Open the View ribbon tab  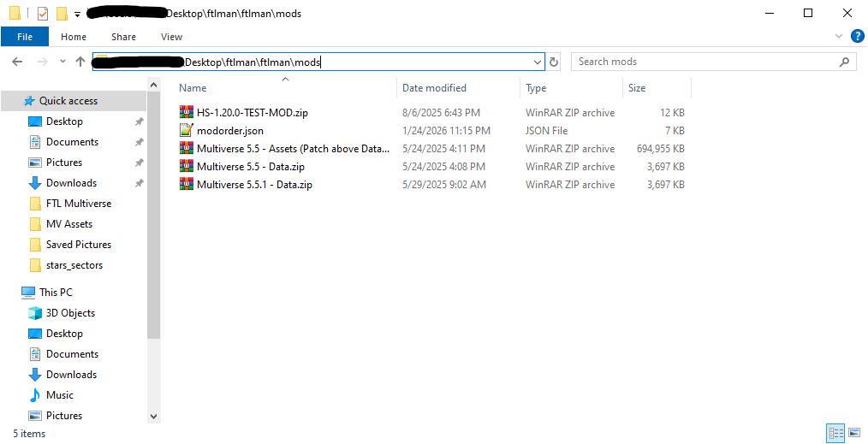point(171,37)
